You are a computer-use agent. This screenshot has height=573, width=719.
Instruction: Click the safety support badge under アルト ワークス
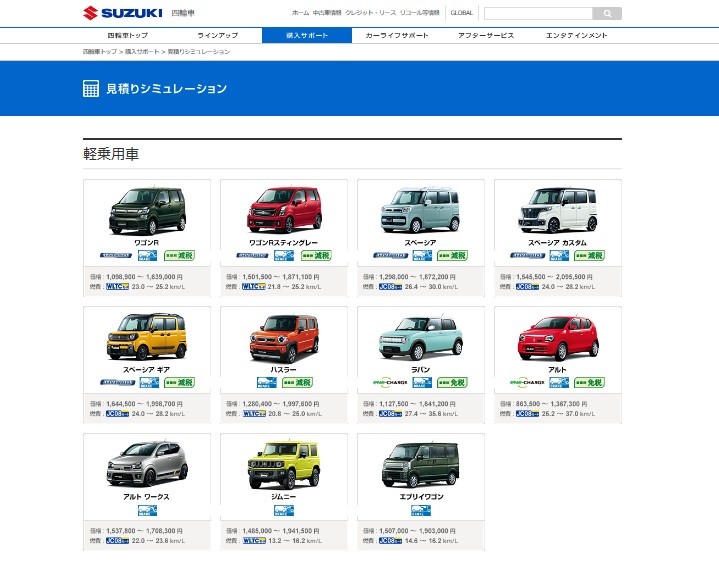point(148,510)
